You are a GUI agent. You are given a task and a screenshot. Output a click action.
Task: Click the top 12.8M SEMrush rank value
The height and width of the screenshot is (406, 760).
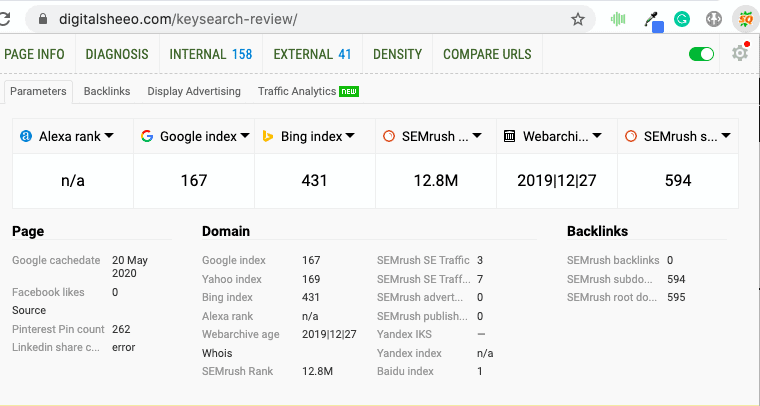pyautogui.click(x=436, y=181)
